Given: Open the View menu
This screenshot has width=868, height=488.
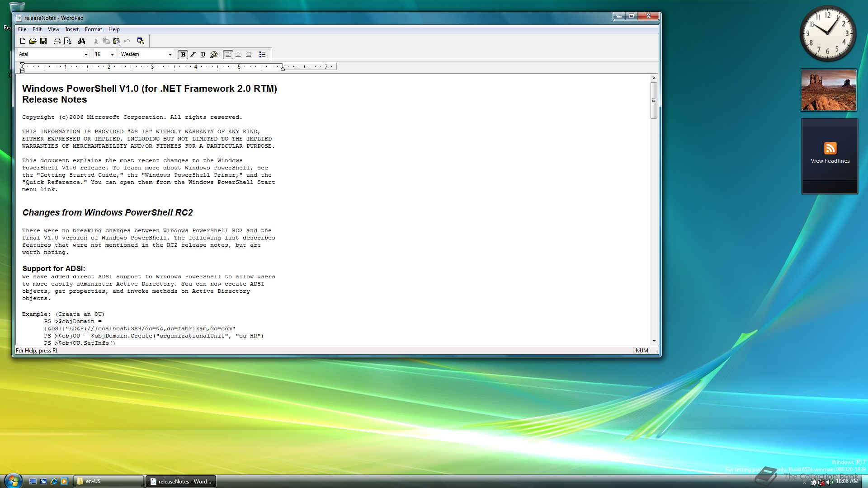Looking at the screenshot, I should click(x=53, y=29).
